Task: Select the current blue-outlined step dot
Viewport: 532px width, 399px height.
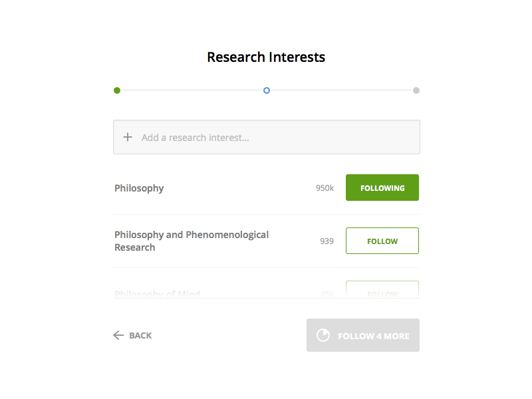Action: (x=267, y=90)
